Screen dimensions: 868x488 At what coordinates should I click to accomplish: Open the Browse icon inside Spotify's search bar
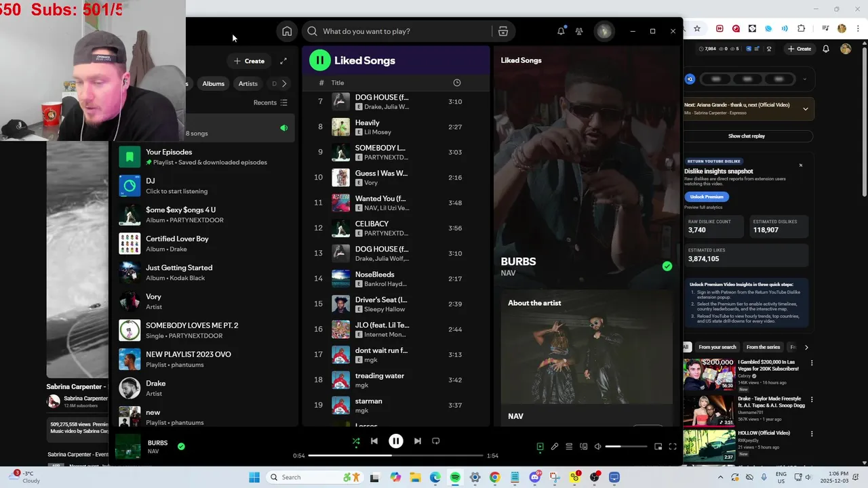pos(502,31)
